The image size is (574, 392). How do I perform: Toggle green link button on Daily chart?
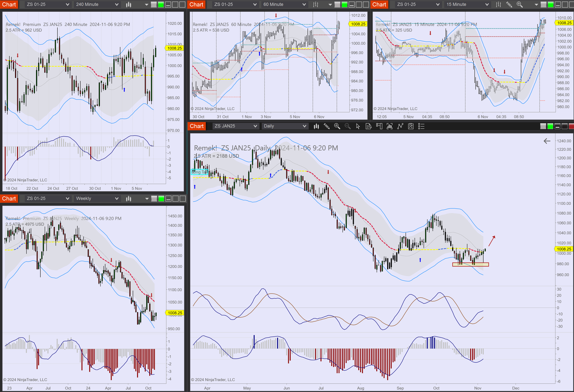(x=550, y=126)
